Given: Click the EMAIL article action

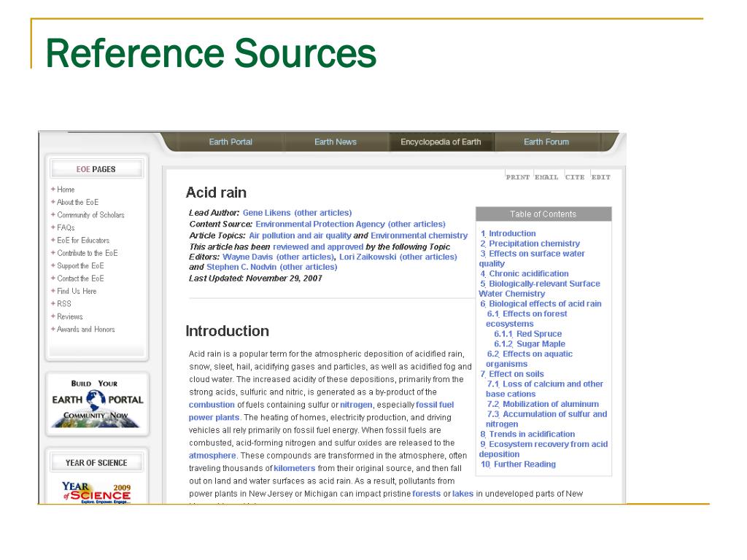Looking at the screenshot, I should pyautogui.click(x=546, y=177).
